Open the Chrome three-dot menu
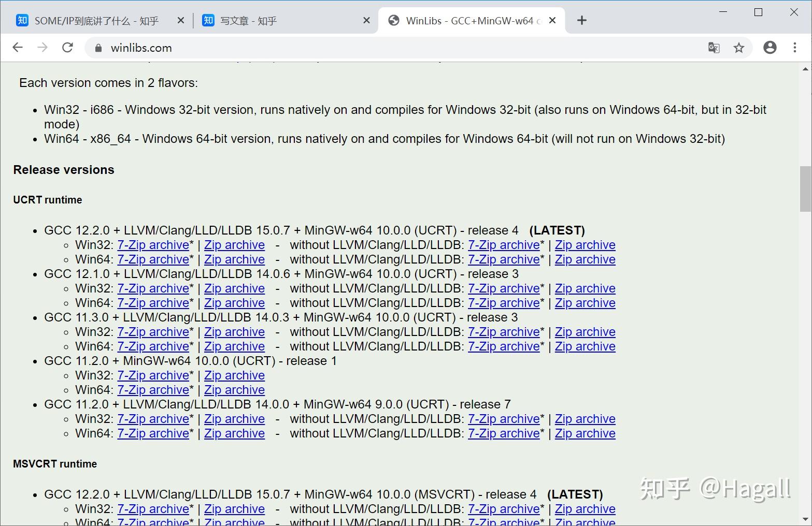Screen dimensions: 812x526 click(x=795, y=47)
